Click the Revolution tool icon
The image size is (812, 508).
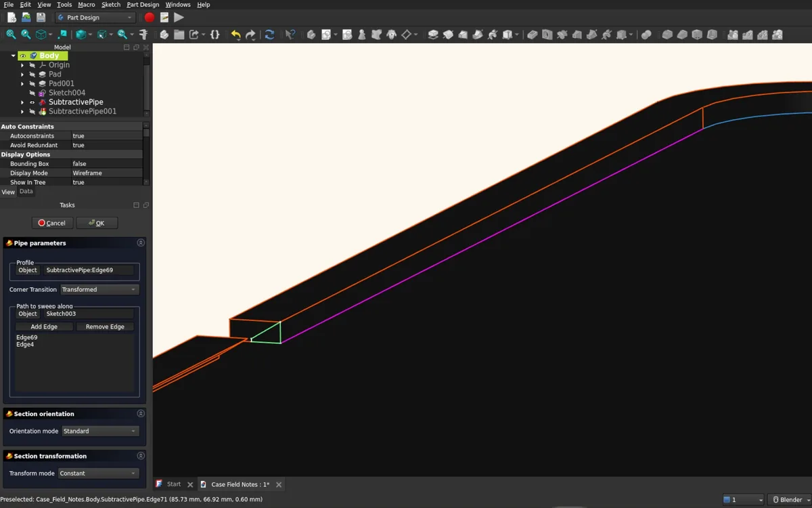[x=448, y=35]
